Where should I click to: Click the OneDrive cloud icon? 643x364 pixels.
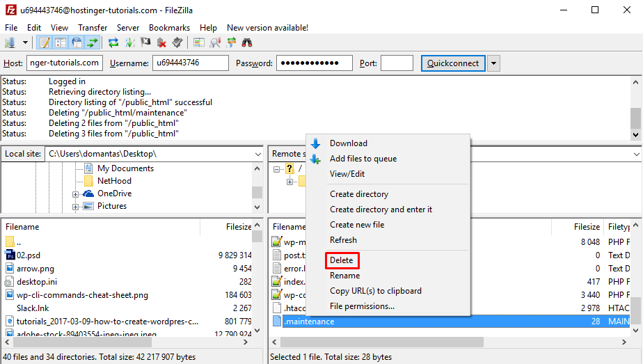coord(88,193)
